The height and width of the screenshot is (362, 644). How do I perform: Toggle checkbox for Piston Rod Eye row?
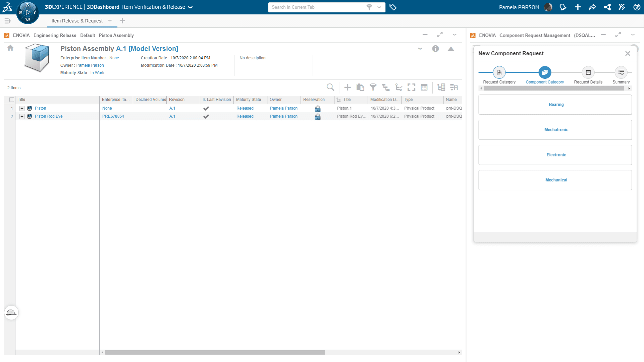click(11, 116)
